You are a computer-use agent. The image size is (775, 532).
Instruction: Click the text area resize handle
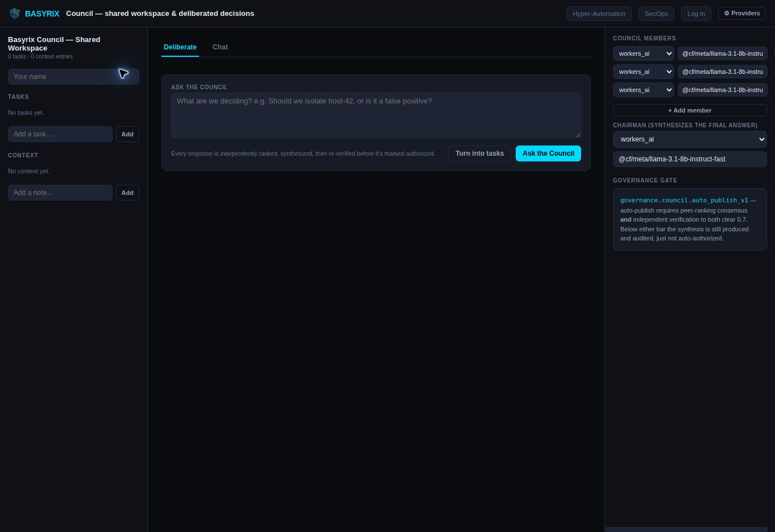[578, 135]
